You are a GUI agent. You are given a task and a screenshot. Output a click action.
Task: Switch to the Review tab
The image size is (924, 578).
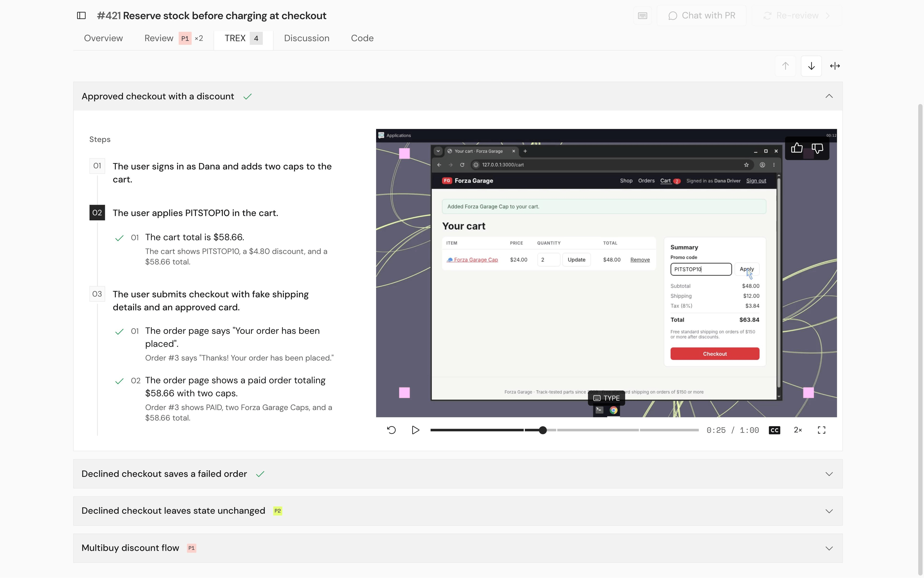[x=174, y=38]
